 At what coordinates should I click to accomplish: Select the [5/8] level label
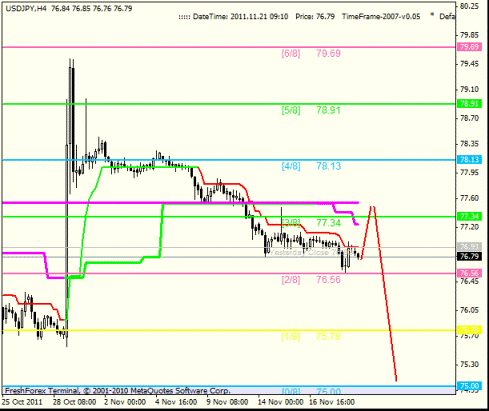tap(291, 110)
